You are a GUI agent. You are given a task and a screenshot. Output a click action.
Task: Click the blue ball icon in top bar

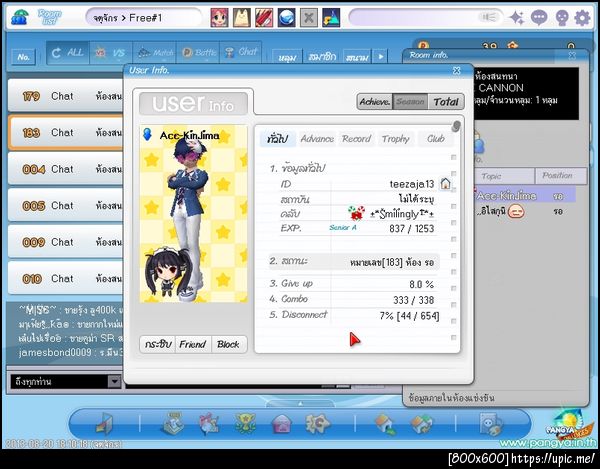pyautogui.click(x=286, y=18)
